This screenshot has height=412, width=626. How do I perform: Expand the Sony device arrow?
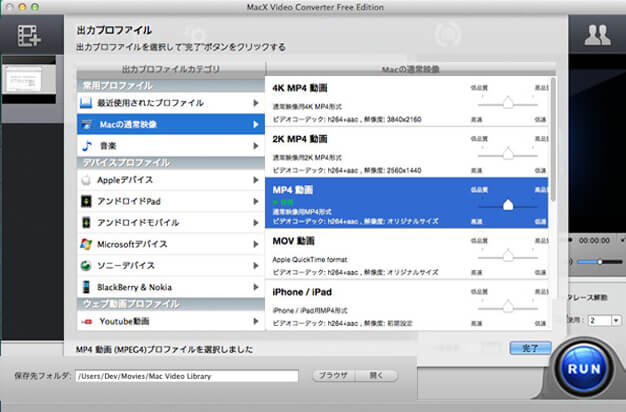pos(256,265)
